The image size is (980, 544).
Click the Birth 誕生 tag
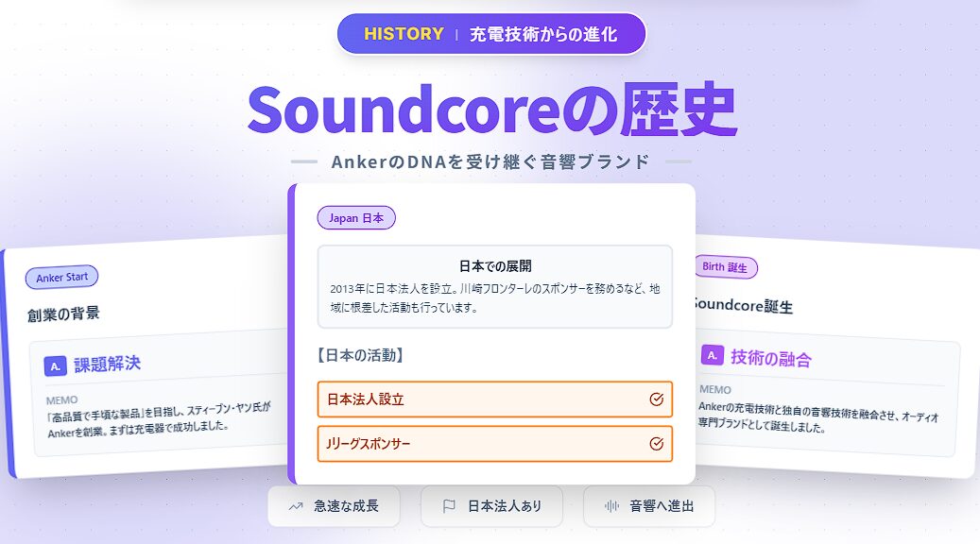(x=725, y=267)
